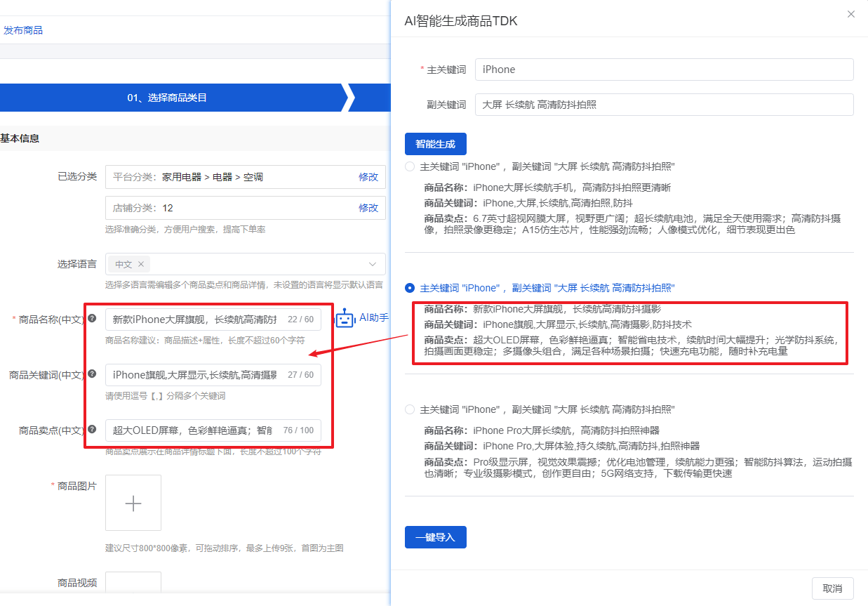Image resolution: width=868 pixels, height=606 pixels.
Task: Remove the 中文 language tag
Action: tap(140, 264)
